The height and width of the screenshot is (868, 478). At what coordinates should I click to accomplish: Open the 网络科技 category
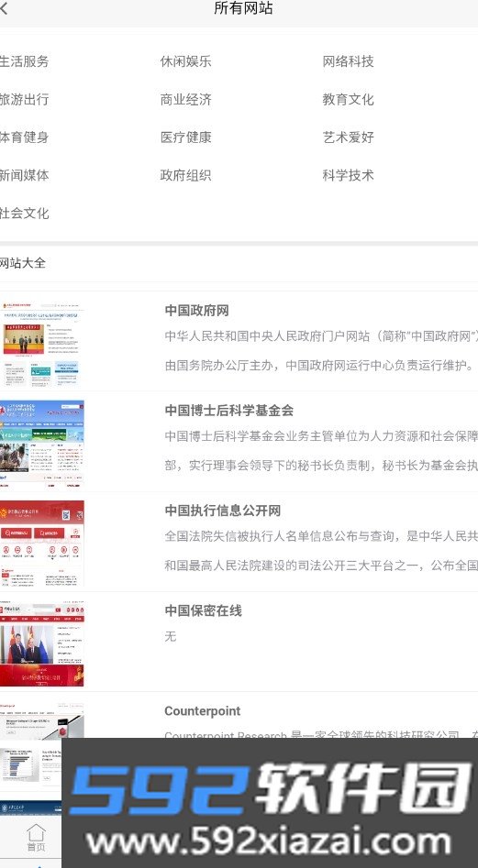click(x=348, y=60)
